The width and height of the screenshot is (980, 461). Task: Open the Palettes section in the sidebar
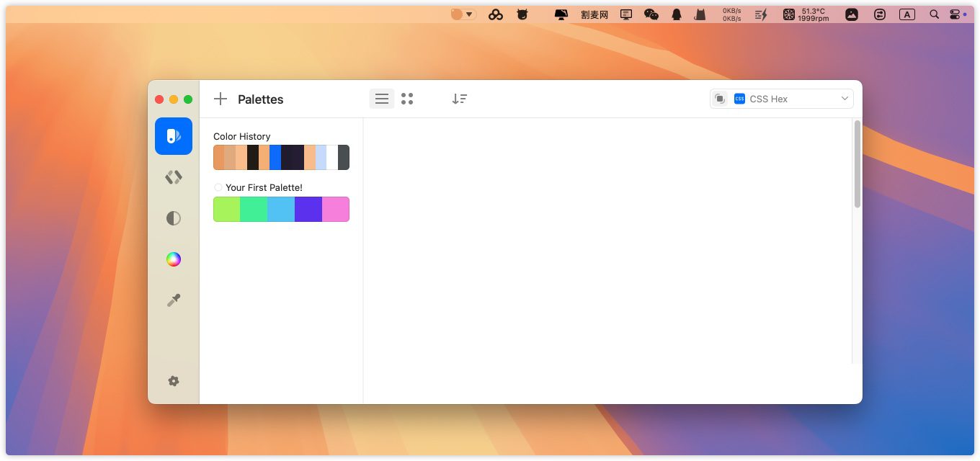coord(173,136)
